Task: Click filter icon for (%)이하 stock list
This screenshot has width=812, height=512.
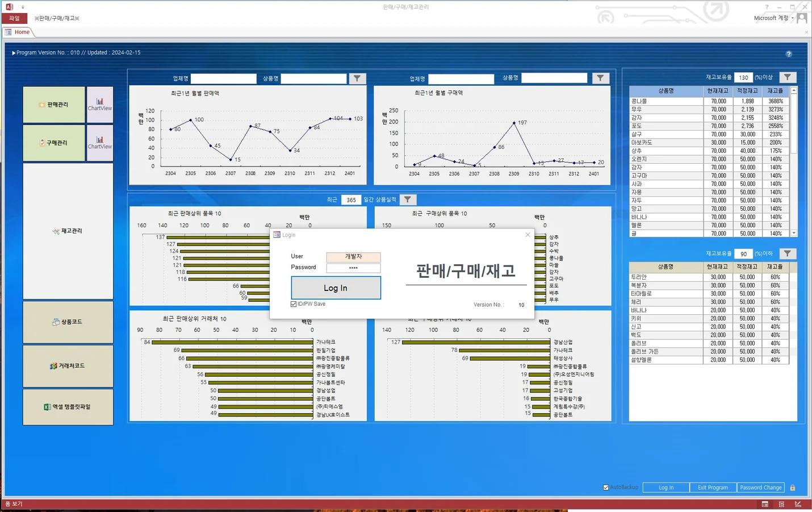Action: click(x=787, y=253)
